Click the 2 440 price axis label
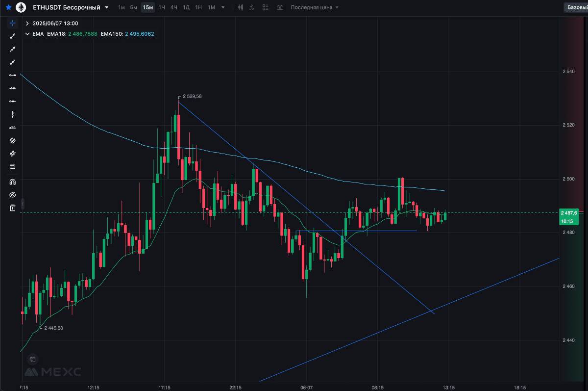Image resolution: width=588 pixels, height=391 pixels. tap(568, 339)
